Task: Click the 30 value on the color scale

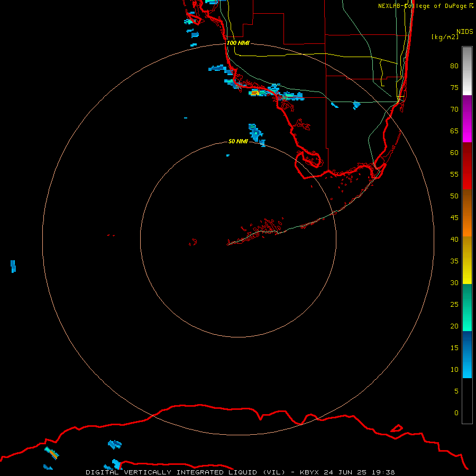Action: click(x=454, y=282)
